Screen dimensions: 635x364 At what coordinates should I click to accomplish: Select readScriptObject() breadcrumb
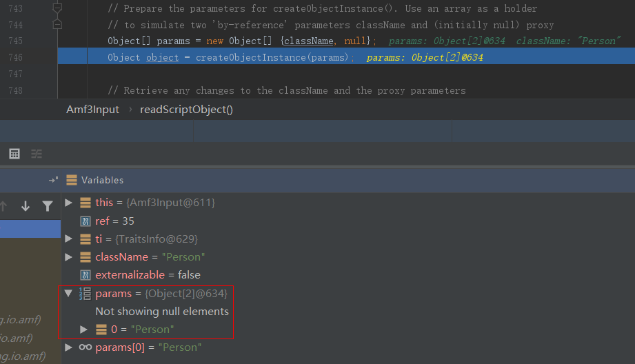[186, 110]
